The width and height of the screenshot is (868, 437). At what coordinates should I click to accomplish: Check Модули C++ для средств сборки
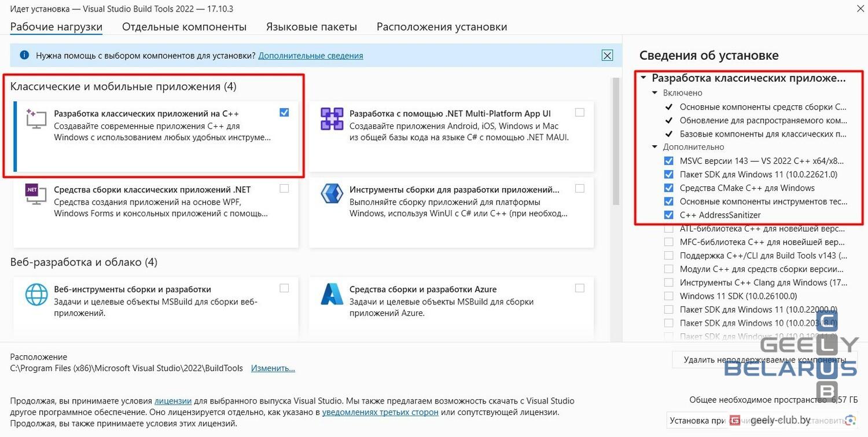pos(669,269)
